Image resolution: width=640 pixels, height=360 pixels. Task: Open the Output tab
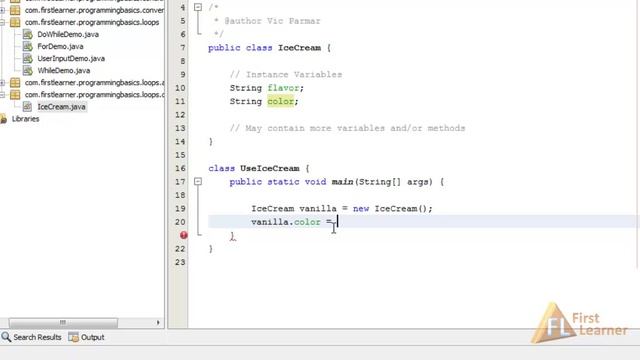(93, 337)
